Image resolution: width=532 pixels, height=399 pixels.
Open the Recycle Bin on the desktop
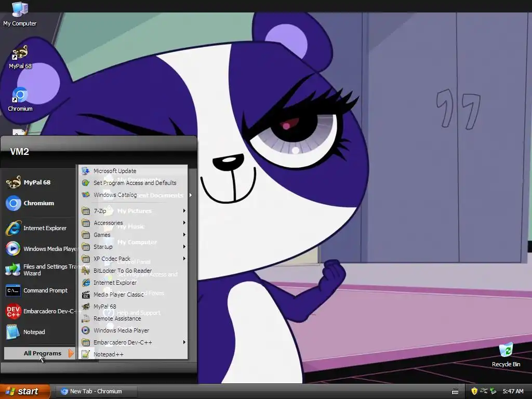506,355
